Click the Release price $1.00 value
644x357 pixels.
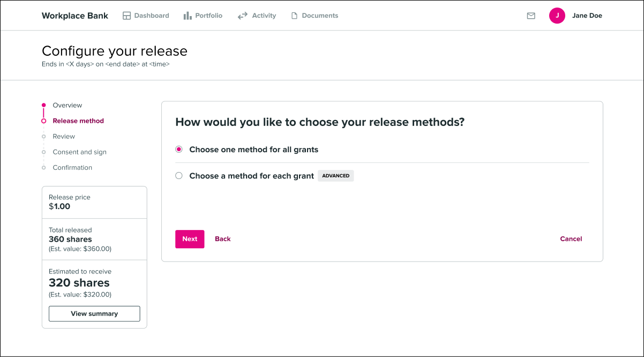[59, 206]
